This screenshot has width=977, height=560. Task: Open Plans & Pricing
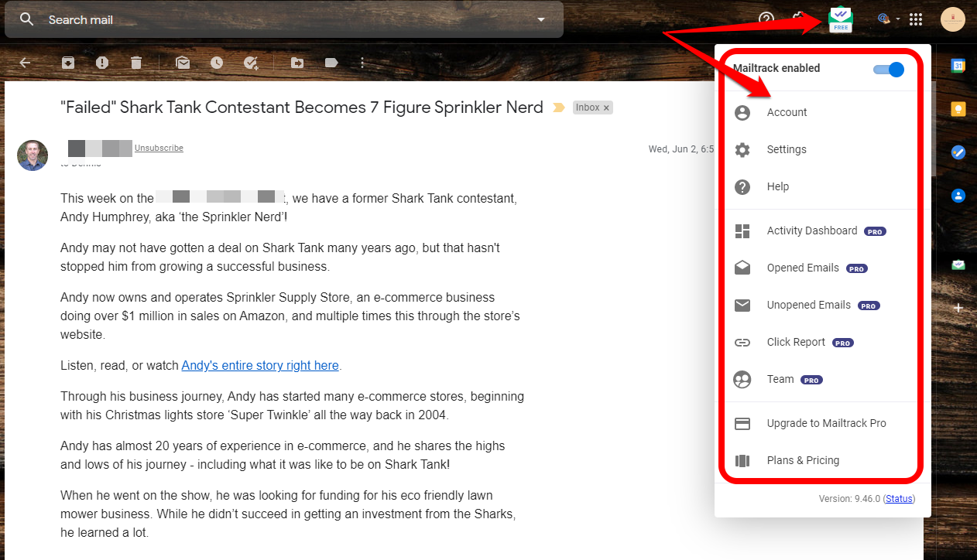click(822, 460)
